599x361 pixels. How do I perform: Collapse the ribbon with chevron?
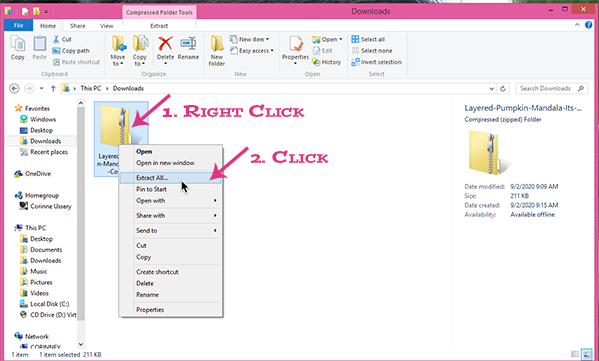(x=577, y=25)
